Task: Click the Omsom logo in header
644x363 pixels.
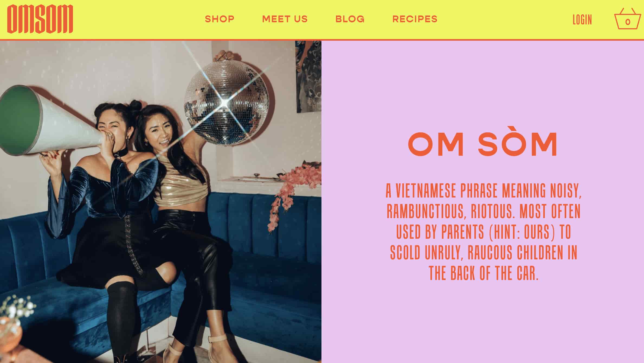Action: pos(40,19)
